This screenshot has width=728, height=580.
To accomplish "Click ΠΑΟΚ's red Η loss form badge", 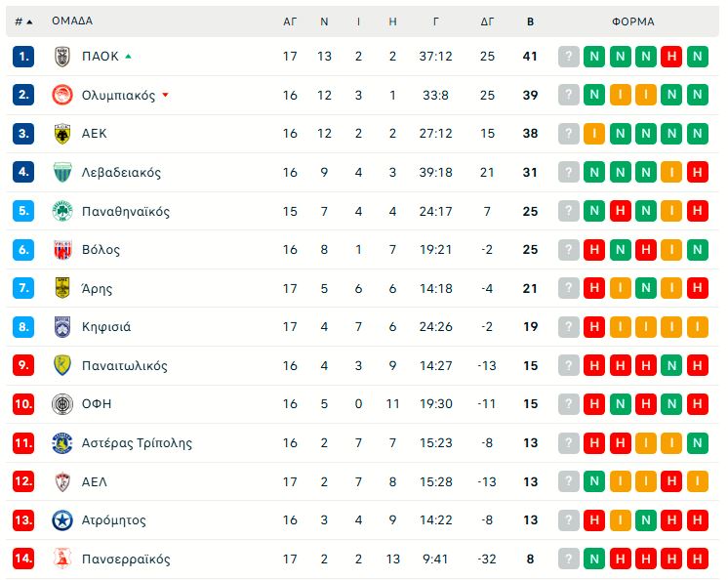I will click(671, 57).
